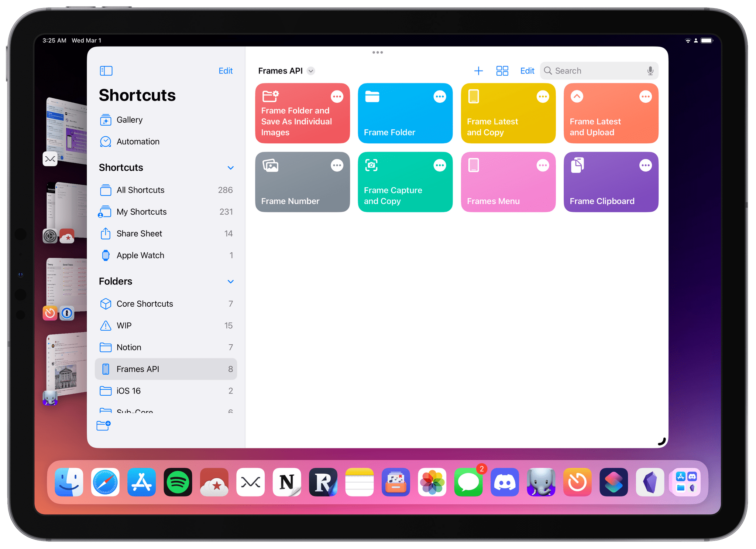Toggle grid view for shortcuts
This screenshot has width=756, height=549.
[501, 70]
